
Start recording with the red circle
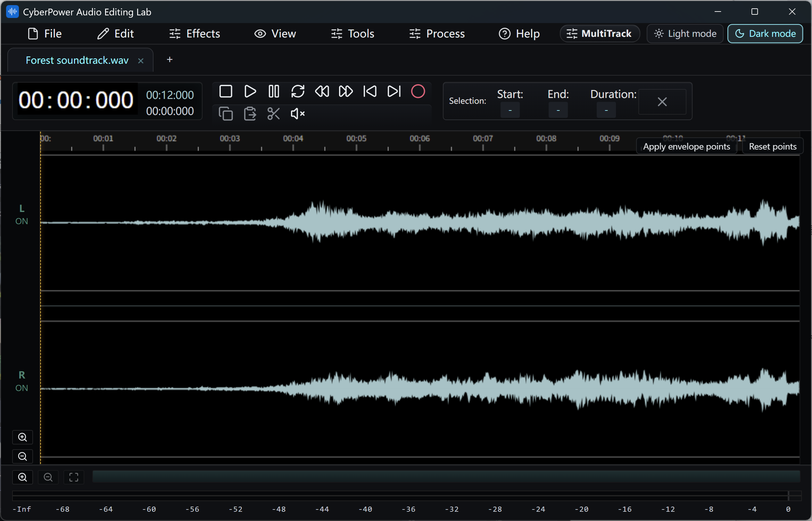(x=418, y=91)
